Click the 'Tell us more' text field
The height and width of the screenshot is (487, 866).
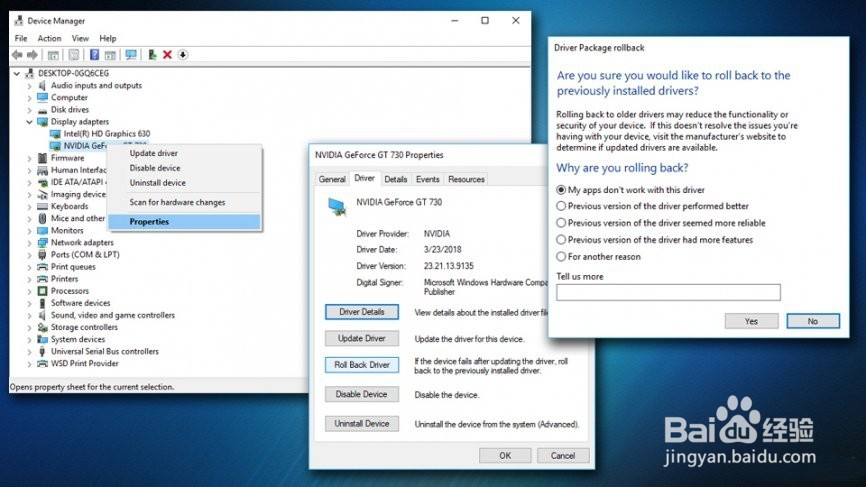[668, 292]
